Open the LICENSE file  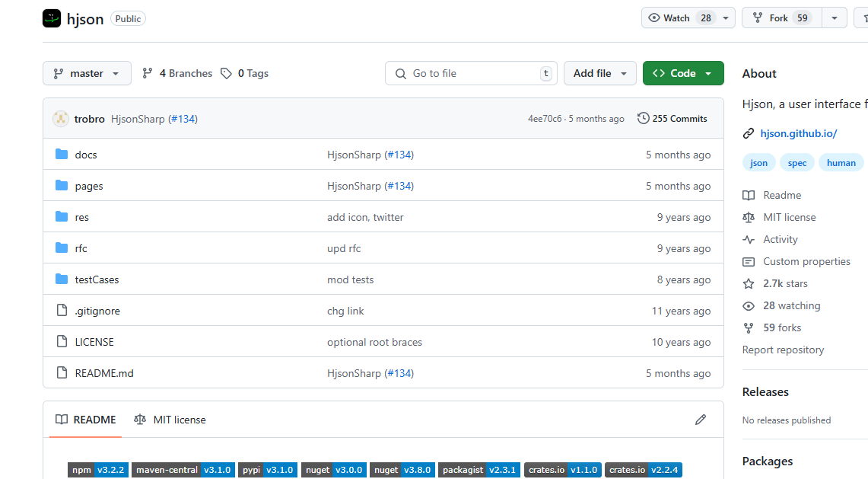tap(94, 342)
